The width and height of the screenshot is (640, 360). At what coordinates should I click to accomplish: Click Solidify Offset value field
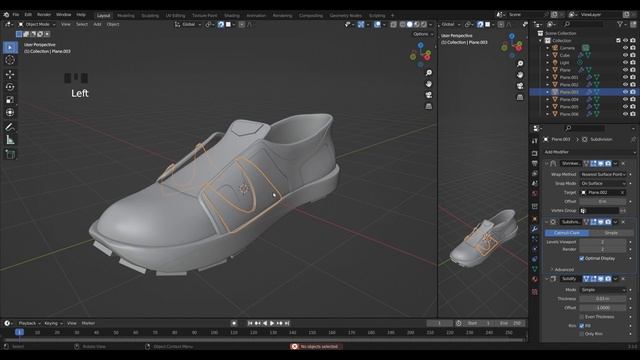pos(603,308)
